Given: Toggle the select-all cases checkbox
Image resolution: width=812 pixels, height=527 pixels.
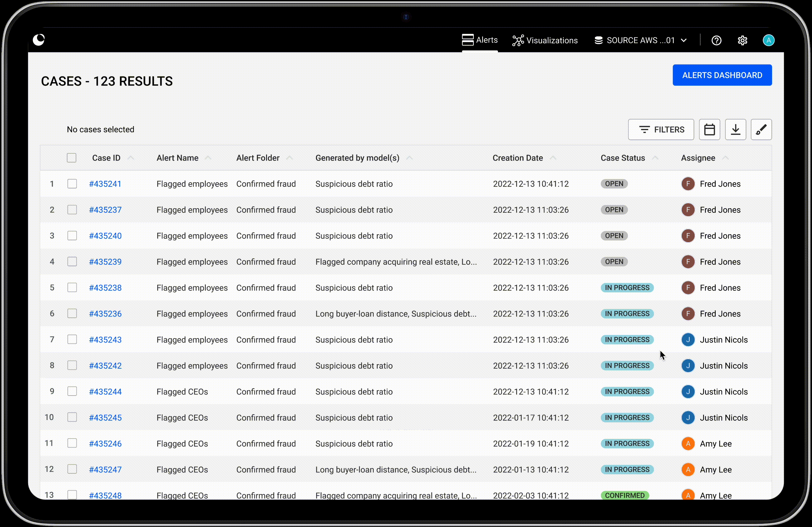Looking at the screenshot, I should [x=71, y=158].
